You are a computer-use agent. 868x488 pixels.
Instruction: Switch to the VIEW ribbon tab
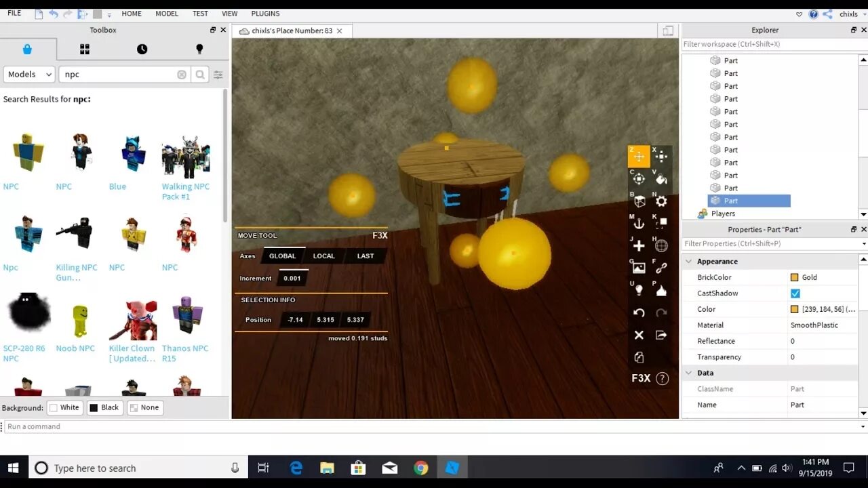[x=230, y=14]
